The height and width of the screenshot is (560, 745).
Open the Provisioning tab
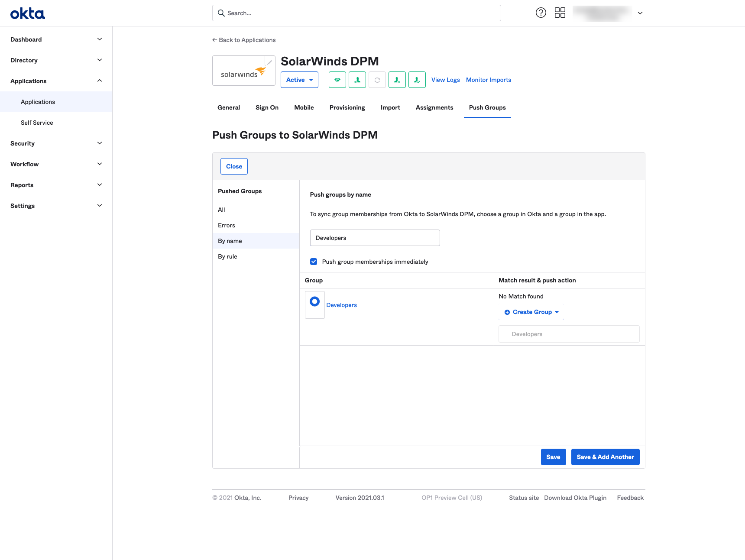click(347, 107)
